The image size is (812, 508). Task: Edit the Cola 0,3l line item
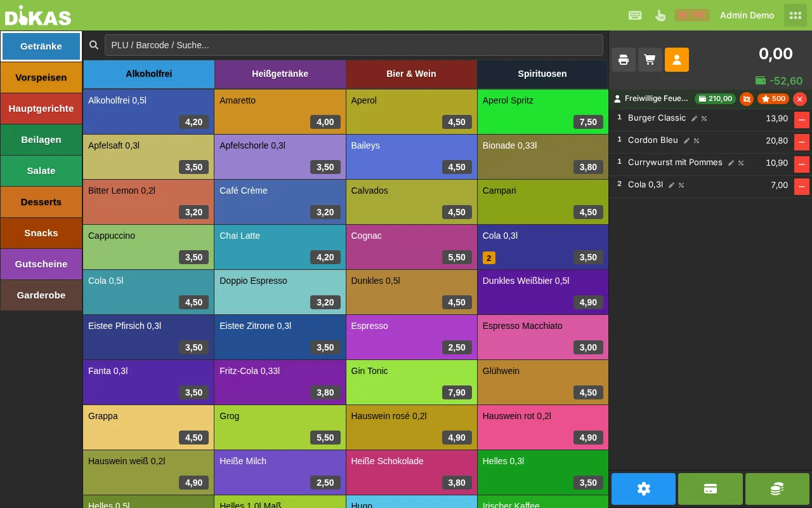pyautogui.click(x=672, y=185)
